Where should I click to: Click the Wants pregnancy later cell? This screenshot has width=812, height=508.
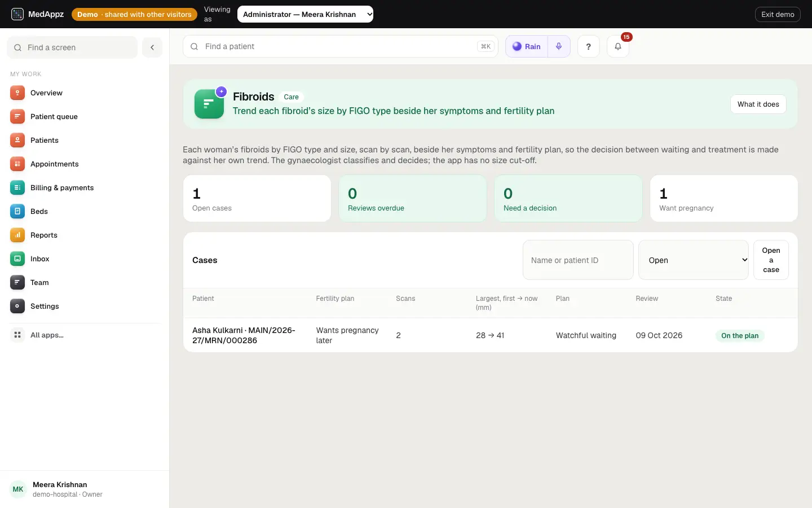point(347,335)
